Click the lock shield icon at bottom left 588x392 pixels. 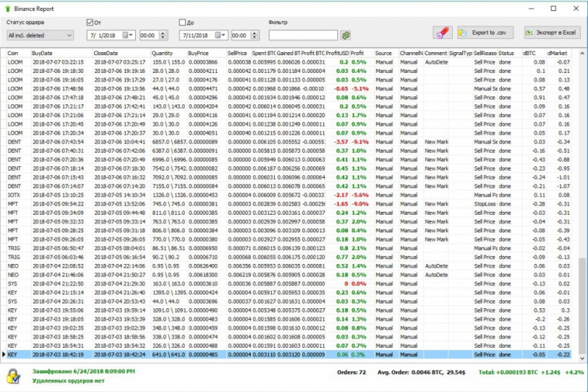13,376
